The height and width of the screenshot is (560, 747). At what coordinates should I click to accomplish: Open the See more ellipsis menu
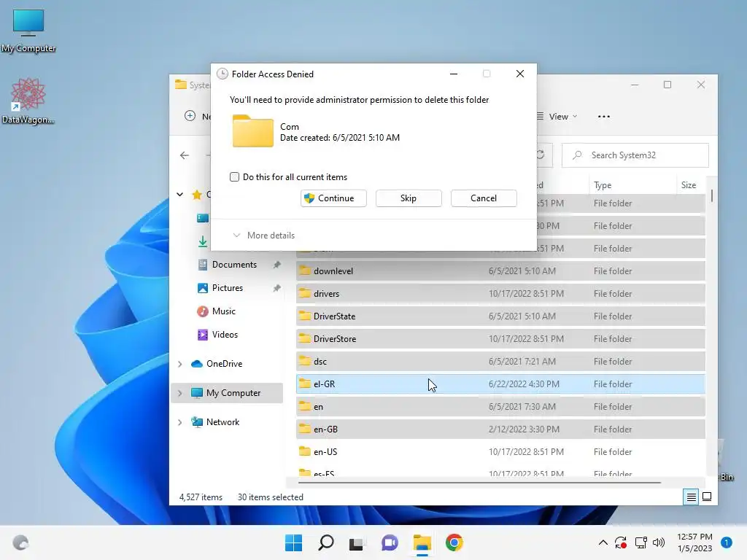[603, 117]
